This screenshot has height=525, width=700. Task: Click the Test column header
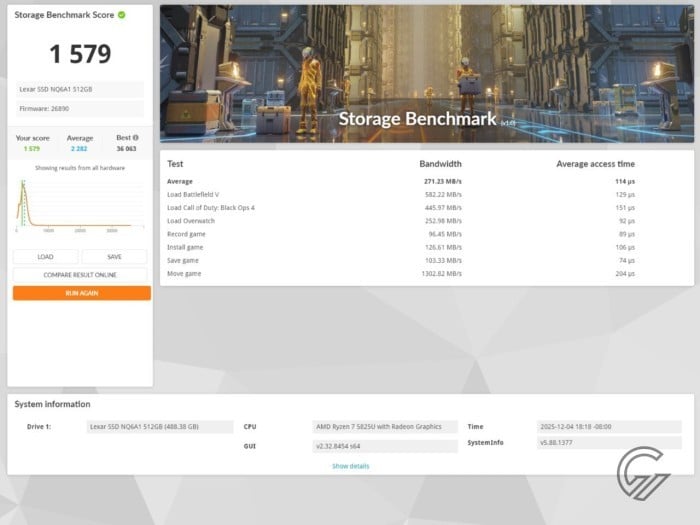175,164
